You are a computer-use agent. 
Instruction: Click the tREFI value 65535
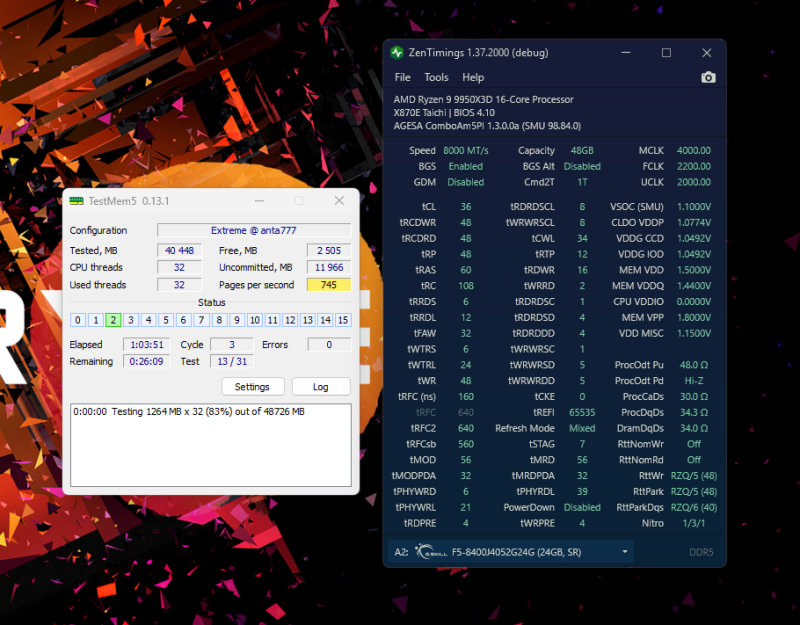582,412
